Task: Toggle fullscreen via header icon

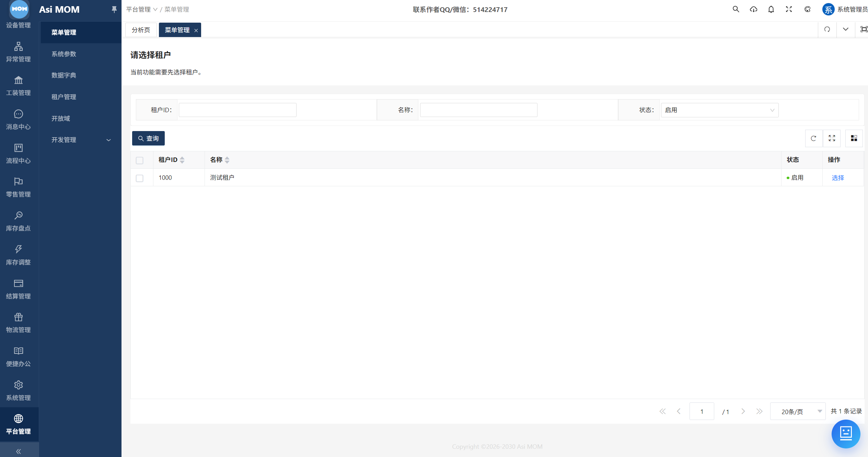Action: [x=789, y=9]
